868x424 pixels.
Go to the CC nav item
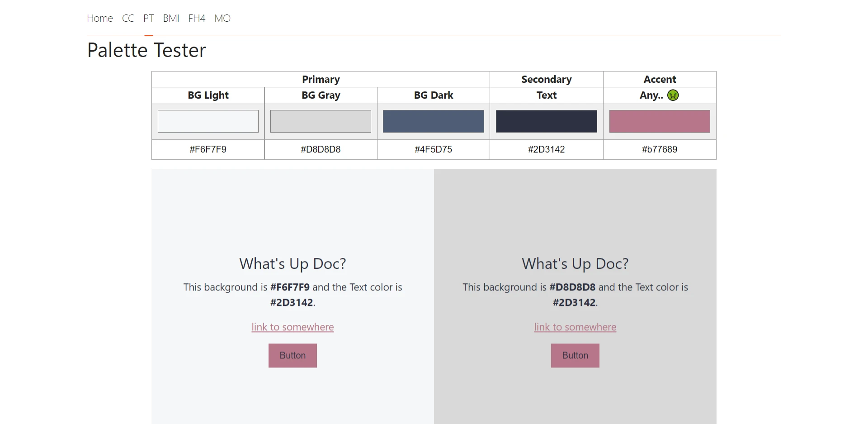coord(128,18)
